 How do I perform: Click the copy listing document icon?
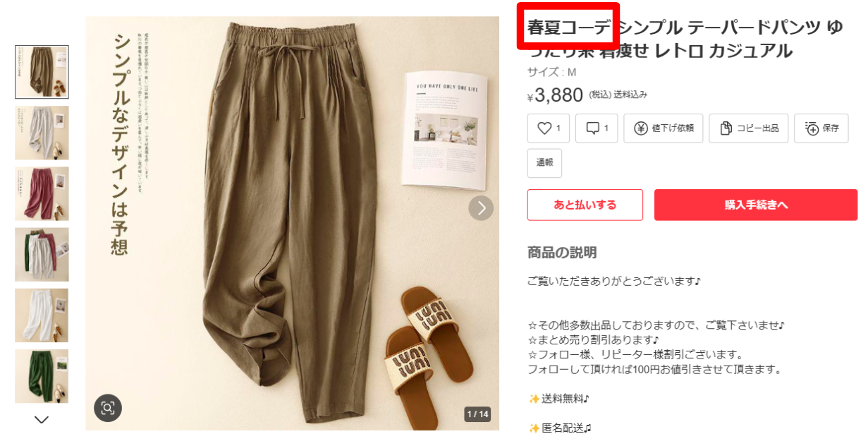pos(726,128)
